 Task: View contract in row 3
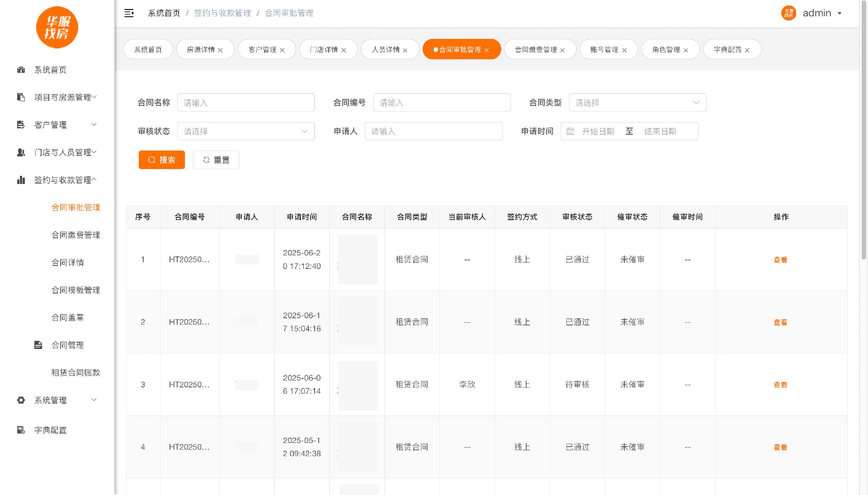click(x=780, y=385)
